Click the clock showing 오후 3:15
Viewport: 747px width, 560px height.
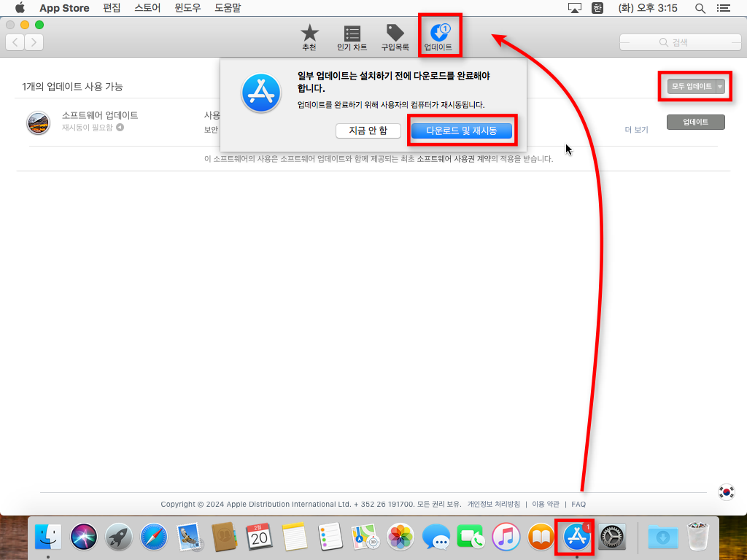[x=648, y=8]
